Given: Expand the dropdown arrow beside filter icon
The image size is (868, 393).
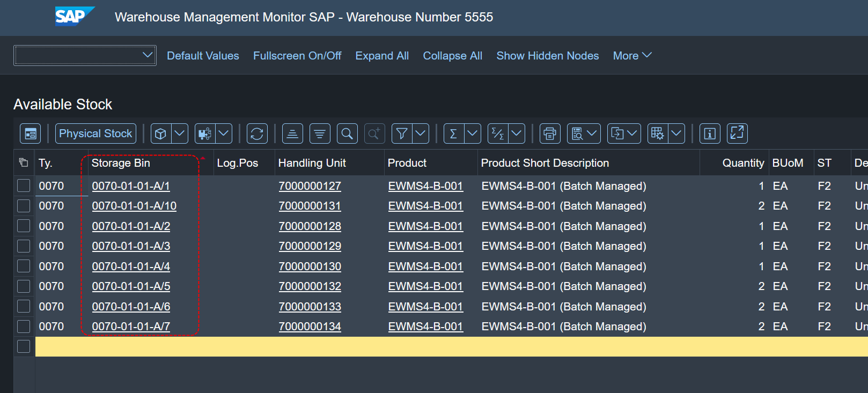Looking at the screenshot, I should [421, 134].
